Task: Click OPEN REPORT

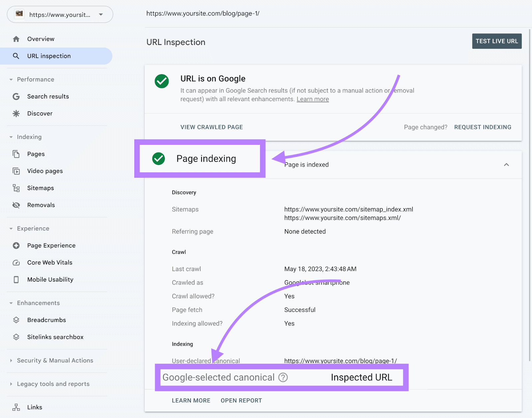Action: (241, 401)
